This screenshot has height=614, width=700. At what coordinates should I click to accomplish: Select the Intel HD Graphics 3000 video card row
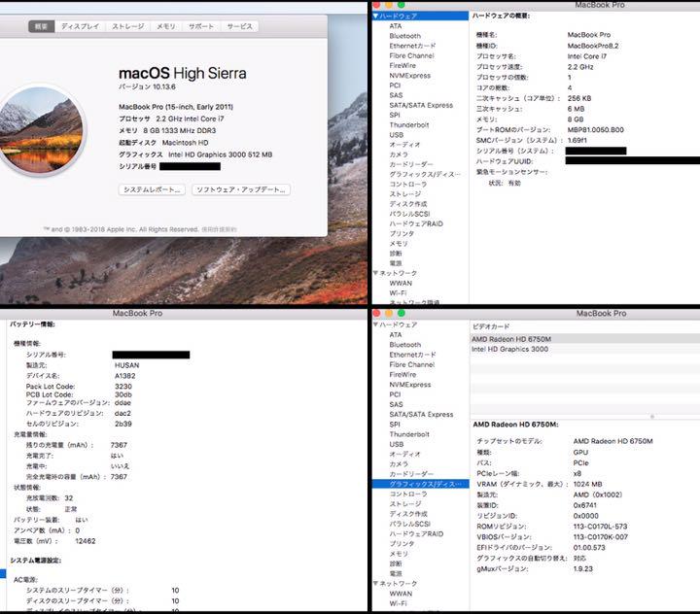[x=585, y=349]
